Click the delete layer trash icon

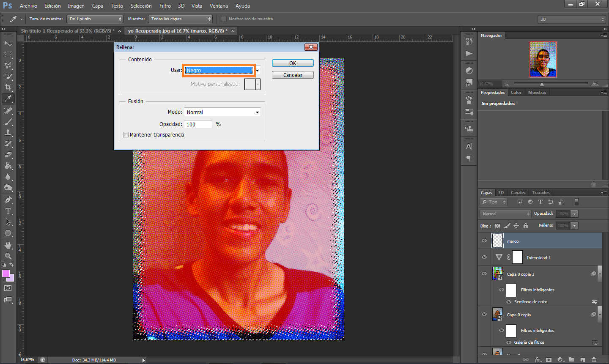click(594, 360)
